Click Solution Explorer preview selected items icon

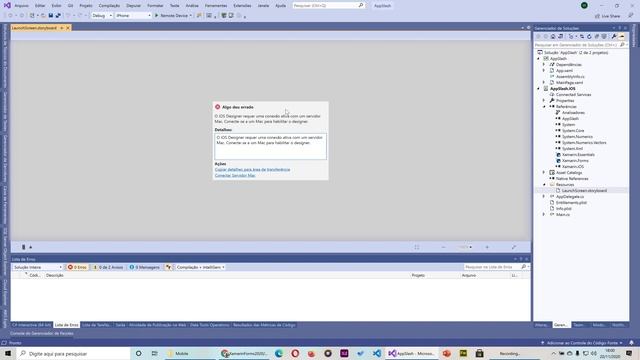pyautogui.click(x=622, y=36)
